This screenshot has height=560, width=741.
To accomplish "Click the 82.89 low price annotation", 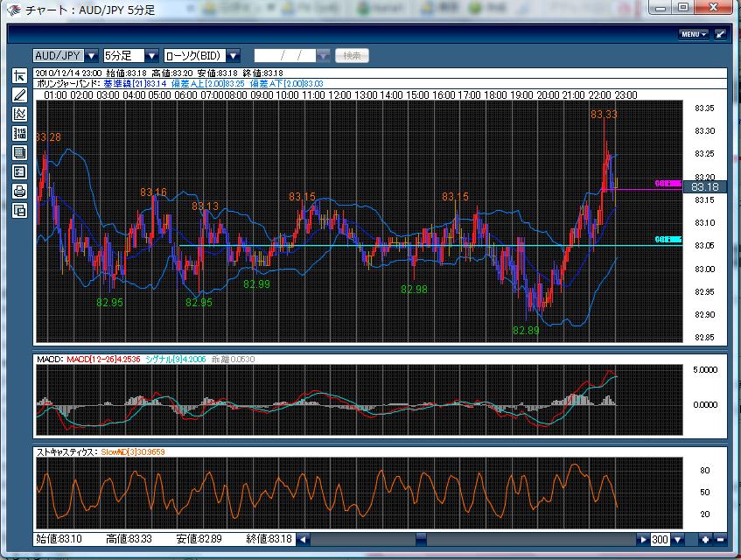I will tap(526, 331).
